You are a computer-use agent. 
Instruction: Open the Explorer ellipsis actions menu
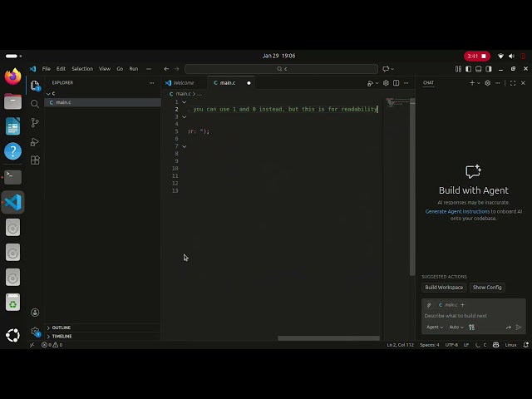click(151, 83)
